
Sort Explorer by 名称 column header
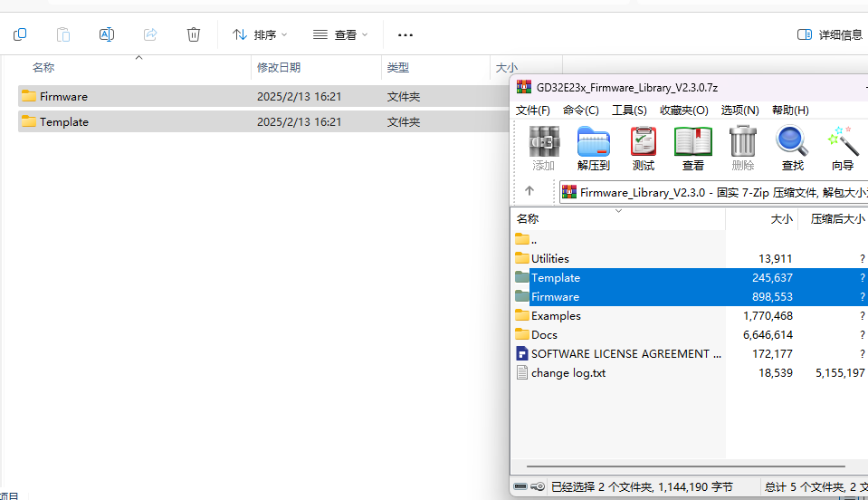coord(43,68)
